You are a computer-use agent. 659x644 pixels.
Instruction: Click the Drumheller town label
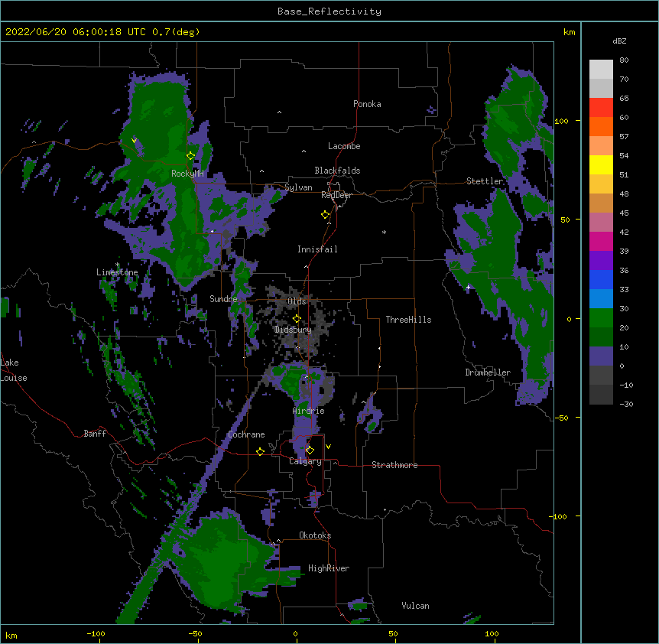(x=488, y=372)
